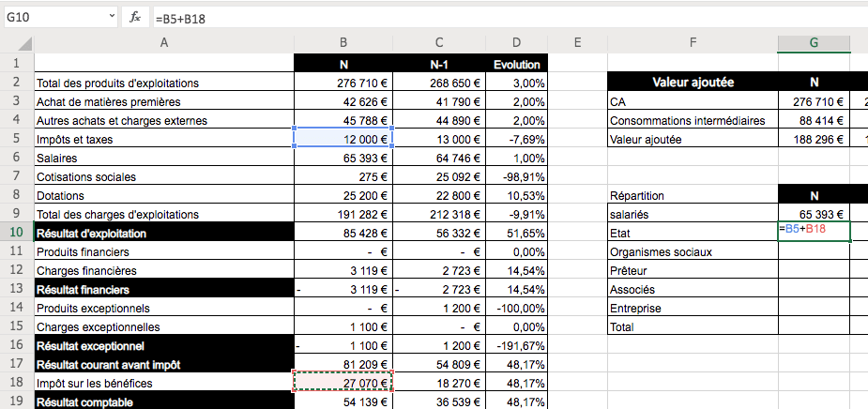Select the Résultat comptable N value 54 139 €
The image size is (868, 409).
(x=343, y=401)
